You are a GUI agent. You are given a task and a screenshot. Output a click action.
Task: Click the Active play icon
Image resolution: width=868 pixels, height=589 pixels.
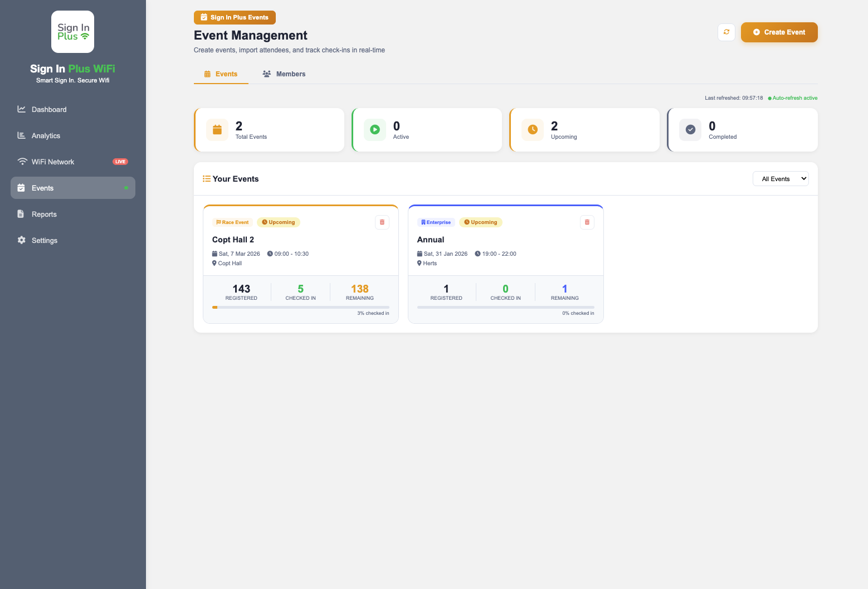[x=375, y=130]
